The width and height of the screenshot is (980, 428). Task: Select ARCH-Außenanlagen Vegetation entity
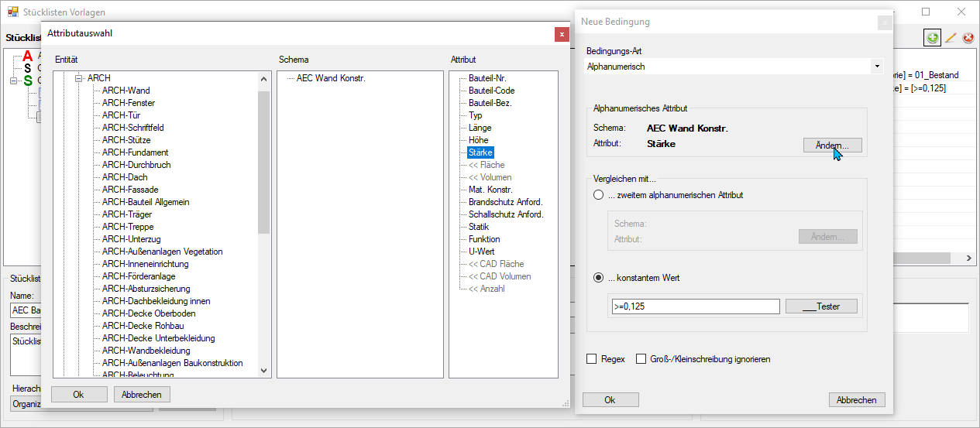(163, 252)
